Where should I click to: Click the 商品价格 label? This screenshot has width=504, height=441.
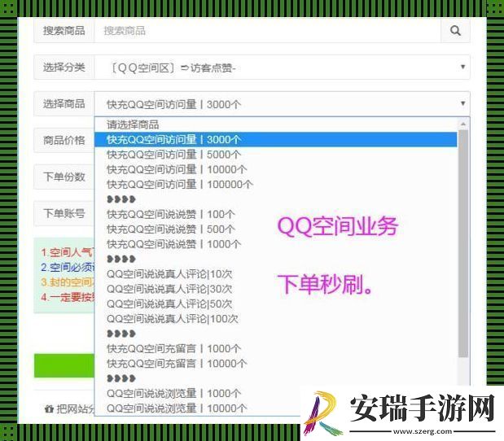click(64, 141)
